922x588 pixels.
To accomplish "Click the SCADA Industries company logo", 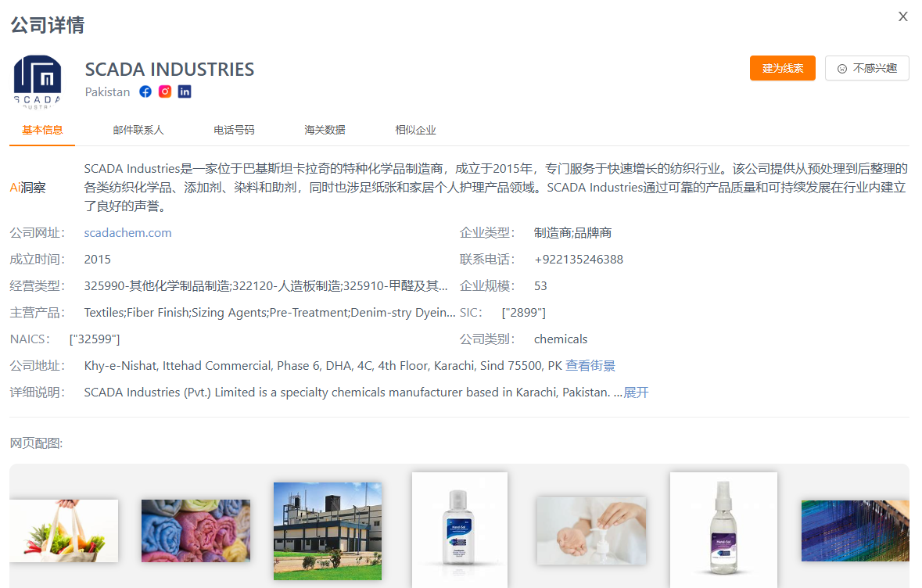I will pos(38,82).
